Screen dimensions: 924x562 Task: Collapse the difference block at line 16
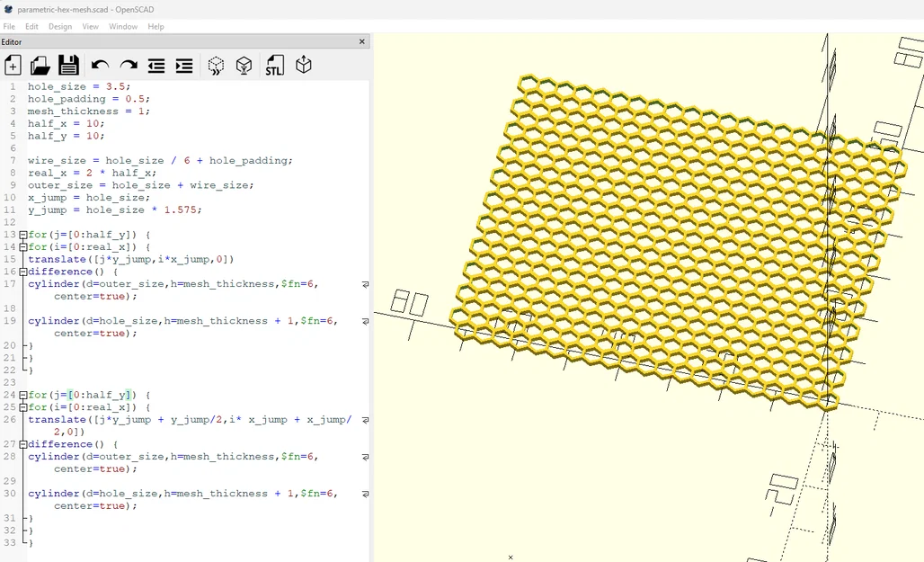23,272
